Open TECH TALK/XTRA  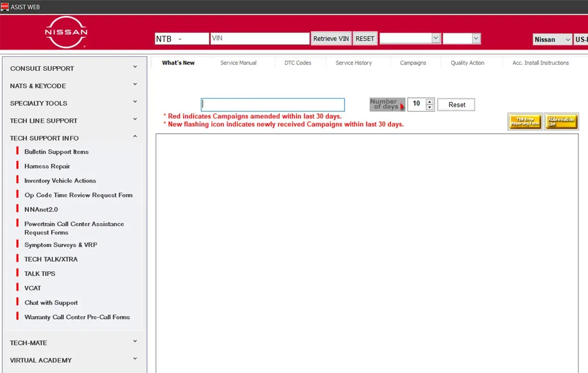51,259
